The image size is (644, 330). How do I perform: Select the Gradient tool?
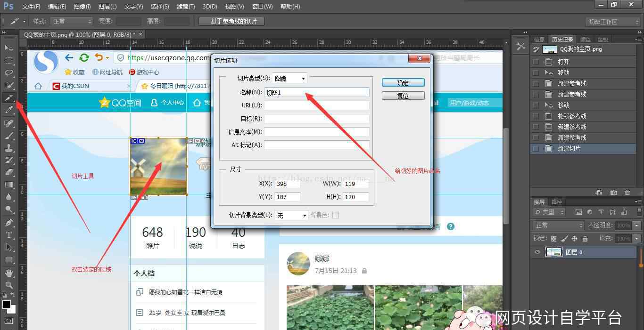pyautogui.click(x=9, y=185)
